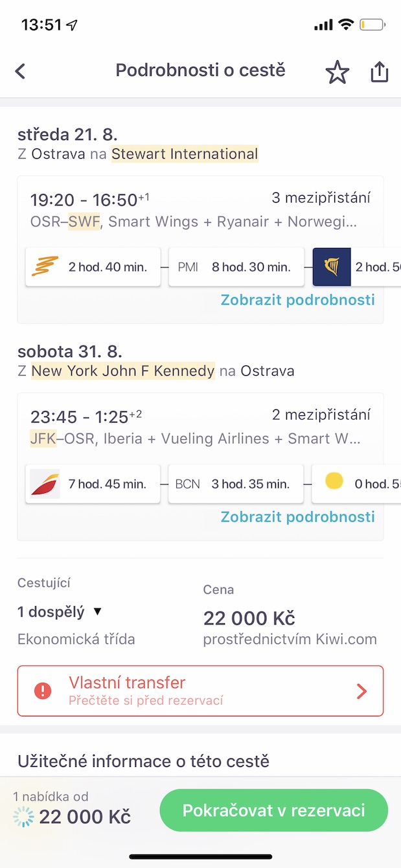Tap the yellow Vueling circle logo
Viewport: 401px width, 868px height.
click(334, 481)
